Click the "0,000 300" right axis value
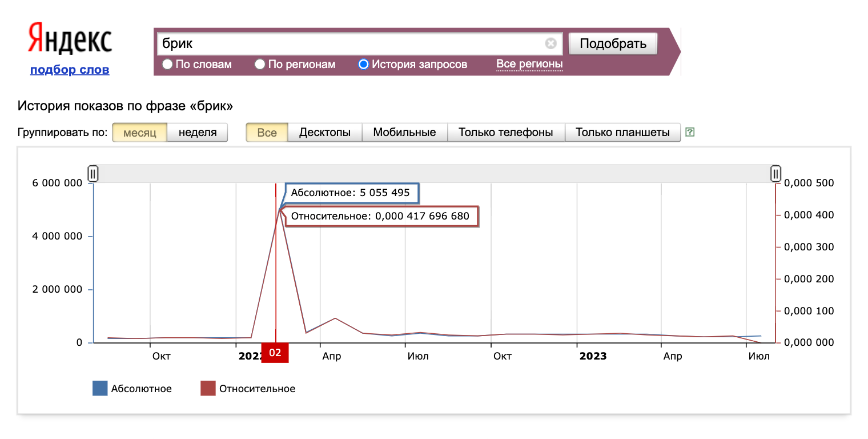868x439 pixels. coord(809,247)
